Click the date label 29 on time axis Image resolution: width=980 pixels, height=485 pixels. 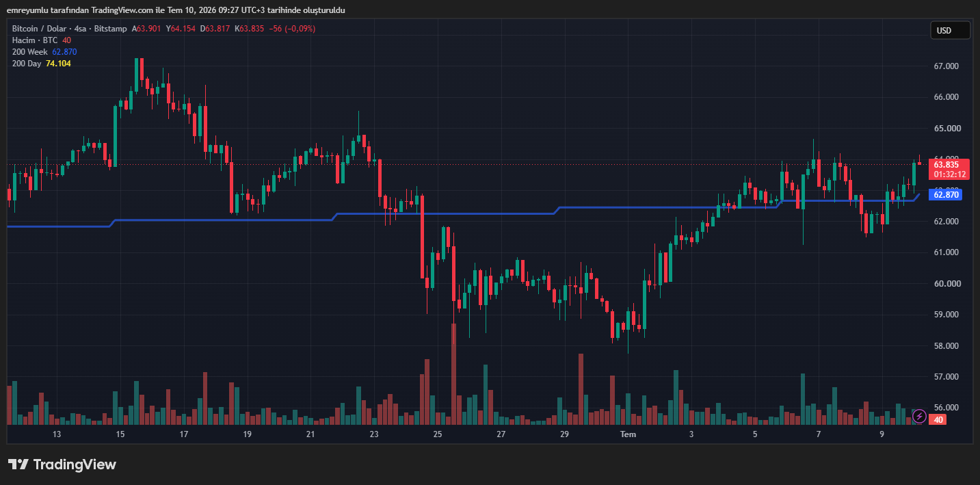tap(564, 434)
